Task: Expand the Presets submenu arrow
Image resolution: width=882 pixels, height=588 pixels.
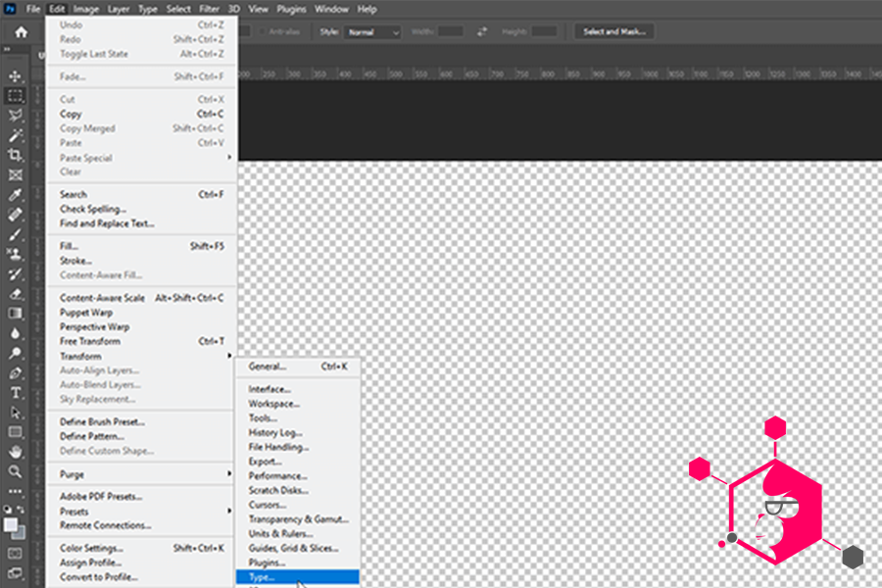Action: click(229, 511)
